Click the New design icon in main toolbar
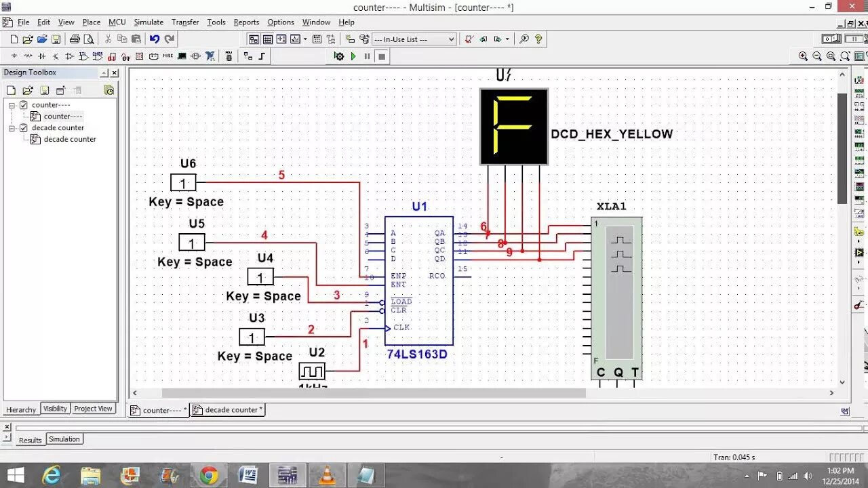This screenshot has height=488, width=868. point(14,39)
